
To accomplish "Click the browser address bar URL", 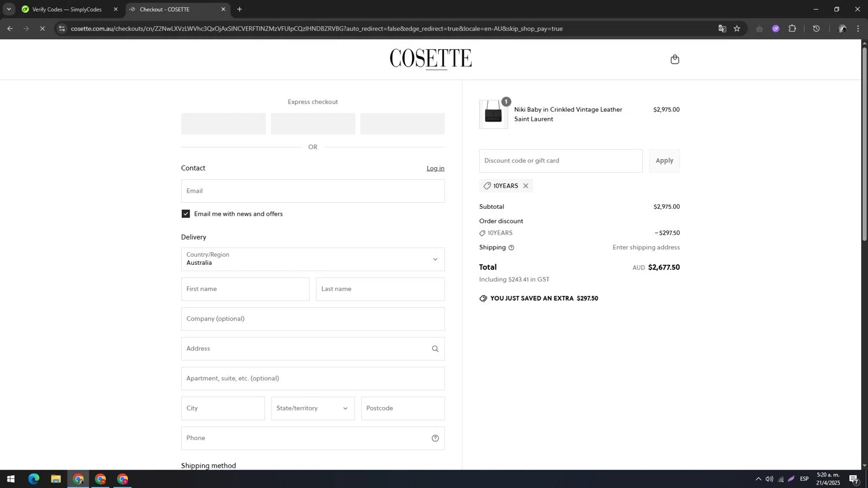I will tap(317, 28).
